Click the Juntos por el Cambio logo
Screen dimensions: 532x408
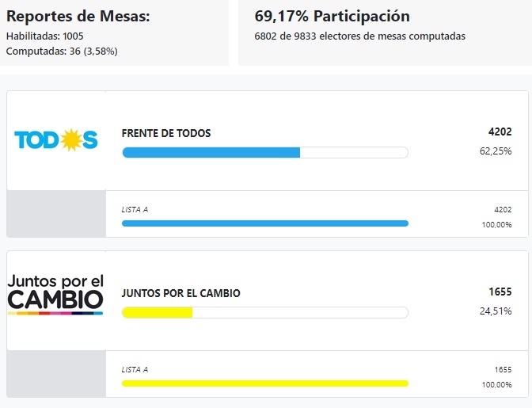(x=55, y=293)
